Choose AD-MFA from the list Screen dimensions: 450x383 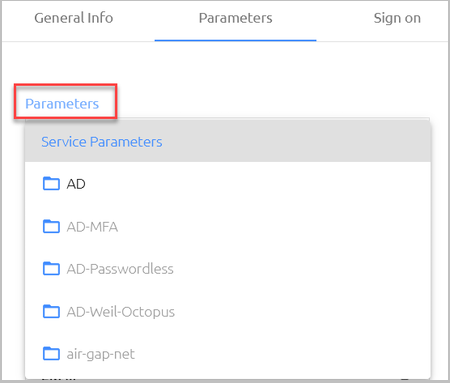(x=92, y=227)
